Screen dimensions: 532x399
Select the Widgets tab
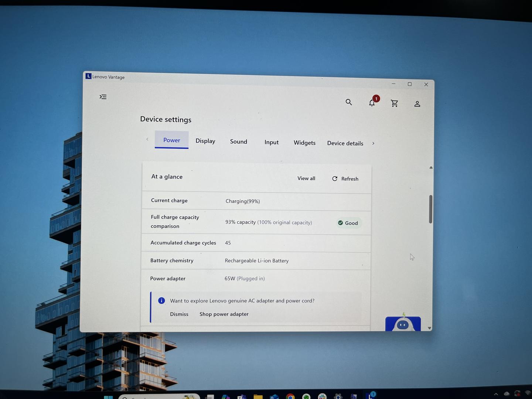304,143
